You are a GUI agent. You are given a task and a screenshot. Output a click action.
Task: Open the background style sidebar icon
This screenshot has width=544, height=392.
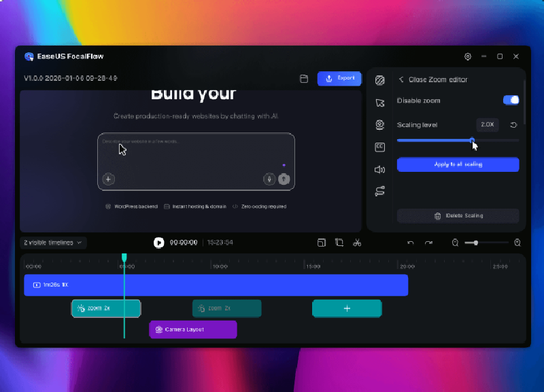pos(380,80)
